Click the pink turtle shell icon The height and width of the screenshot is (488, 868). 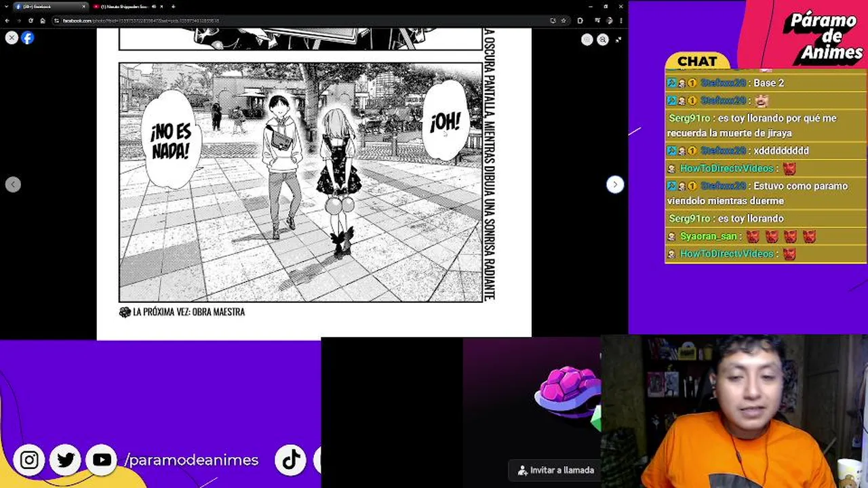coord(568,392)
